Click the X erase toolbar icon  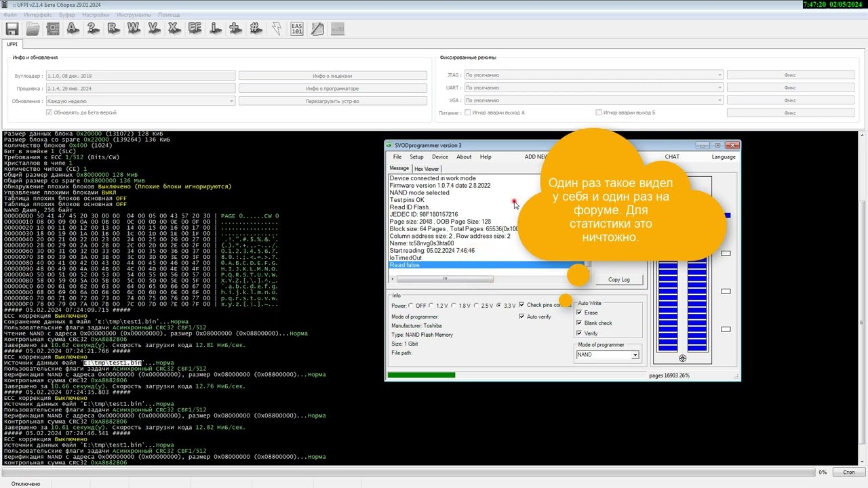coord(174,28)
